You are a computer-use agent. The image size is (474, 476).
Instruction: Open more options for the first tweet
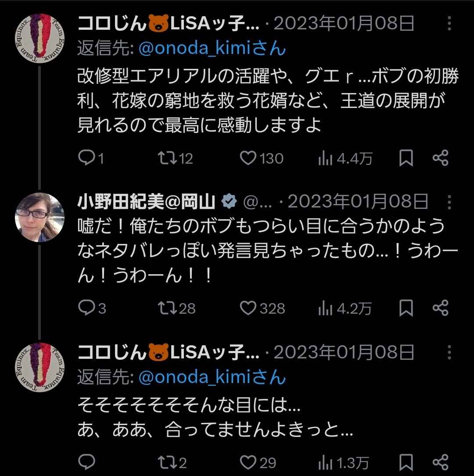pos(449,24)
